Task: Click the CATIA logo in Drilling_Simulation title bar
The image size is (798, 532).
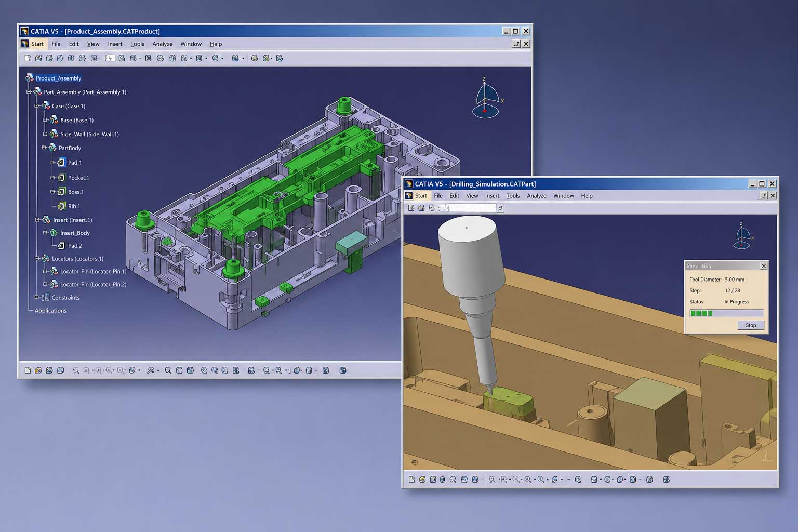Action: click(x=409, y=184)
